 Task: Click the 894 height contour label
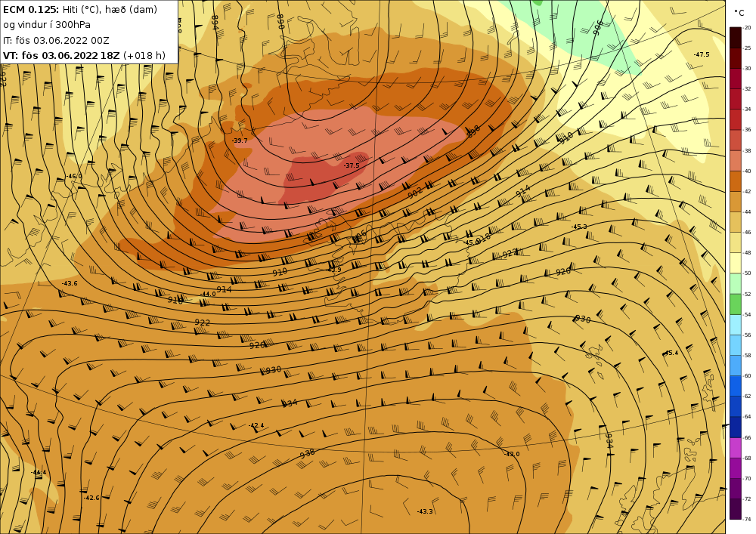click(215, 21)
